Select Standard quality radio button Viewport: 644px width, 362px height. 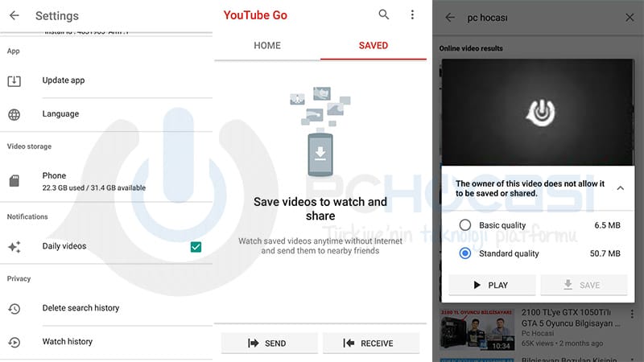pos(464,253)
